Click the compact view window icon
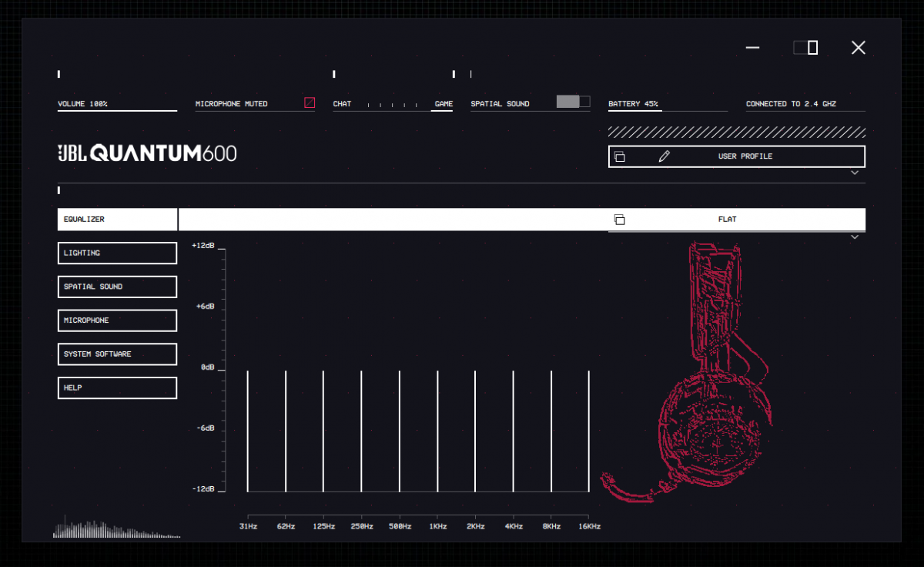Viewport: 924px width, 567px height. (x=805, y=48)
